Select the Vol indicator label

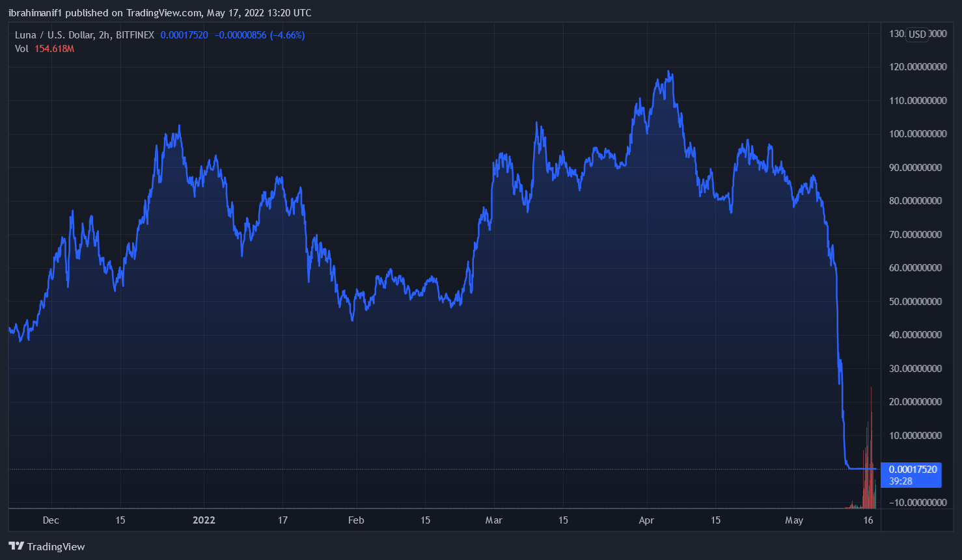click(21, 49)
